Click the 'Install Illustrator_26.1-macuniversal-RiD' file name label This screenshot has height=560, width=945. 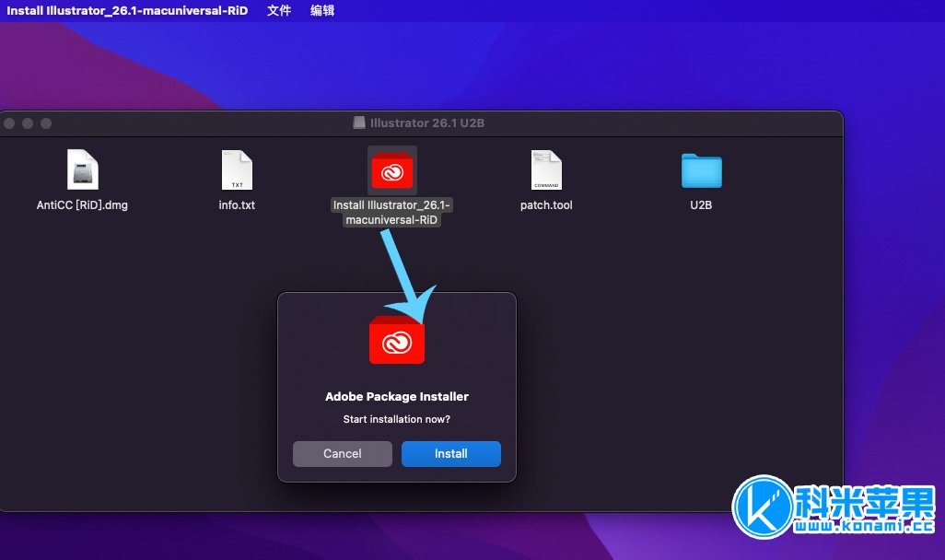click(391, 212)
